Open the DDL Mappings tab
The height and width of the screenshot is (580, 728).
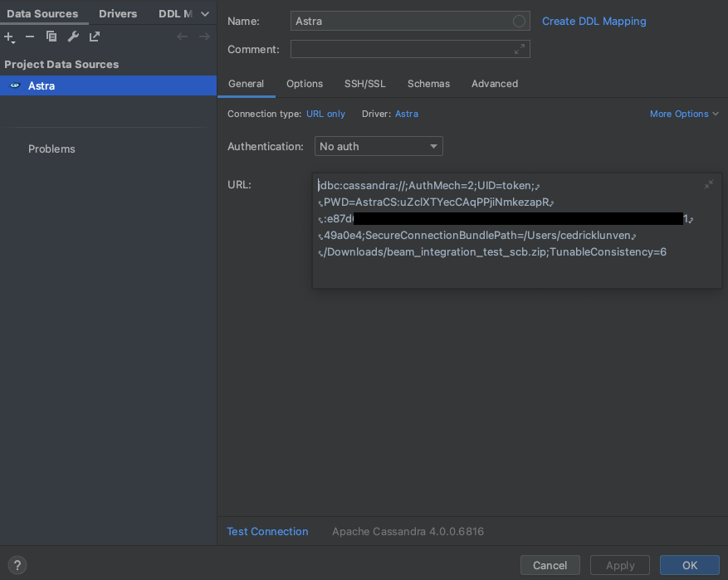[175, 14]
